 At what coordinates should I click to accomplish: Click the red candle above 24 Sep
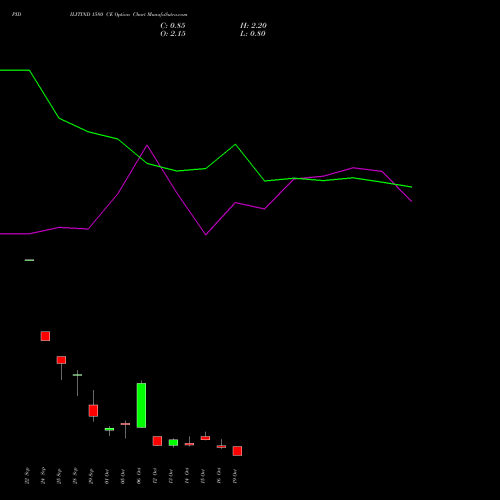45,336
